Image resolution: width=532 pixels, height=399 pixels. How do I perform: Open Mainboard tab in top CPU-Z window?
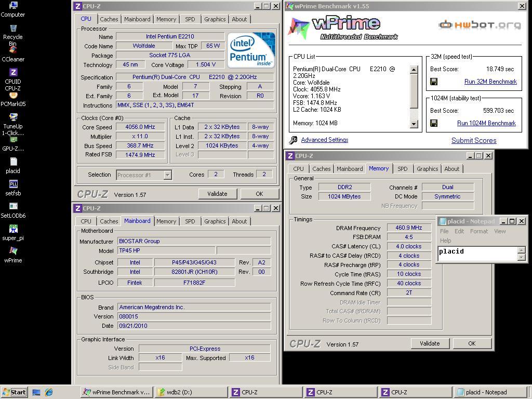[137, 19]
